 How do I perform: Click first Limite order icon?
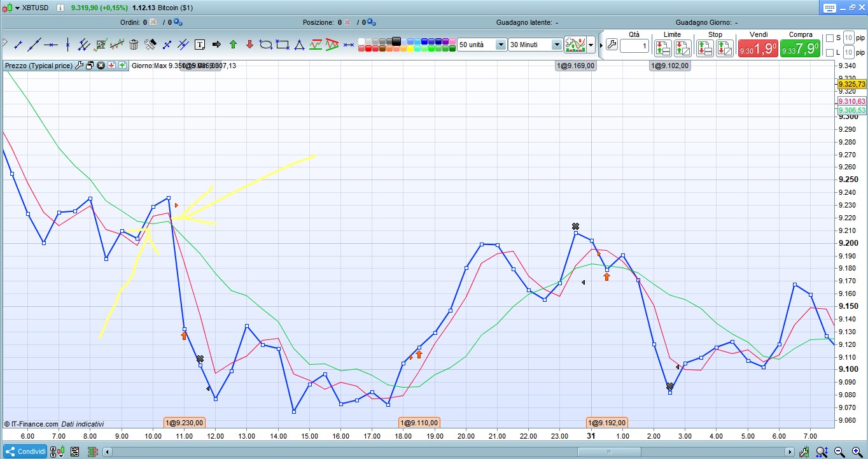662,48
